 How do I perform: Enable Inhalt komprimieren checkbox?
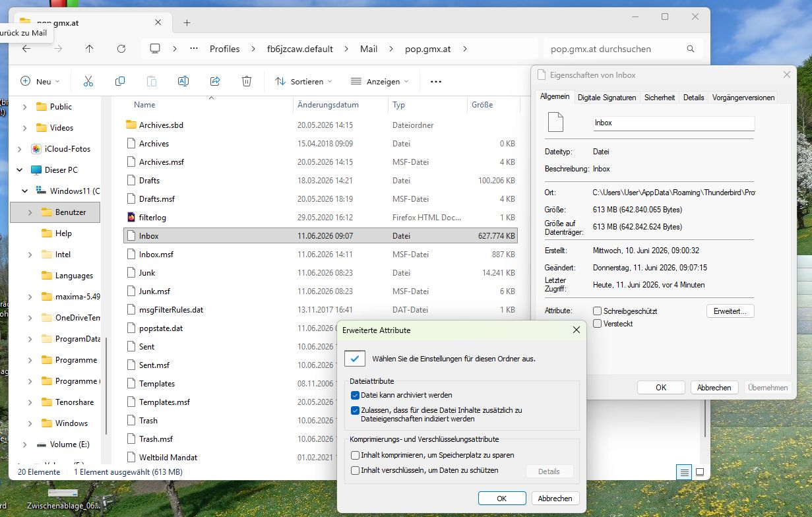tap(356, 455)
